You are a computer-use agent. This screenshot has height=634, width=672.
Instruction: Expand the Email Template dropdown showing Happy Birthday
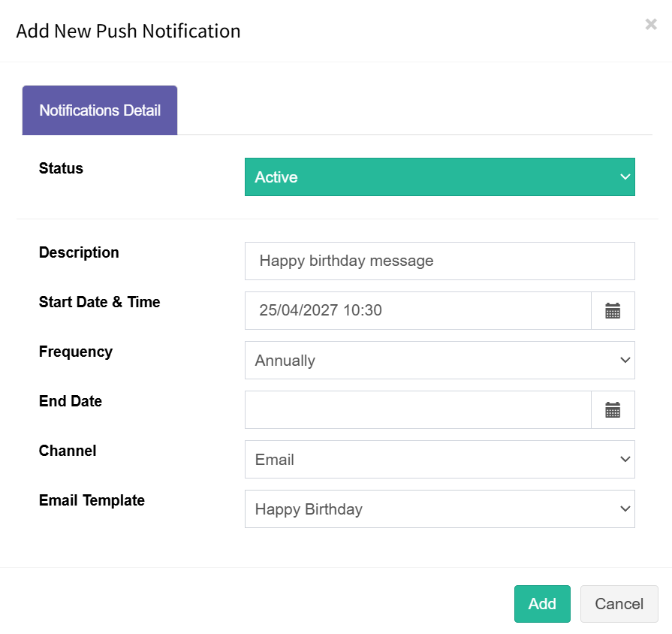coord(440,509)
